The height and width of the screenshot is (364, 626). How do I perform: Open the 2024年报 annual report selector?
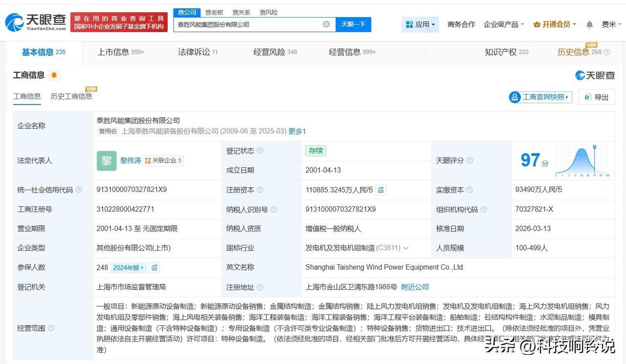129,267
